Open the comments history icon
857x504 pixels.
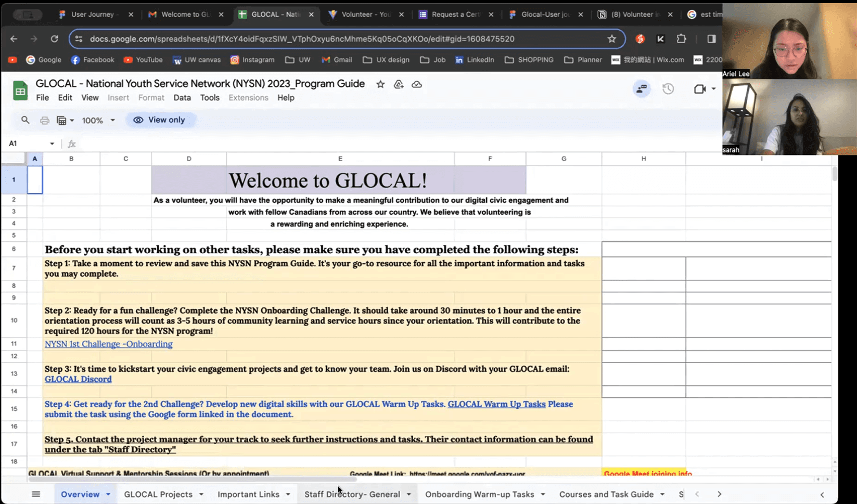642,89
